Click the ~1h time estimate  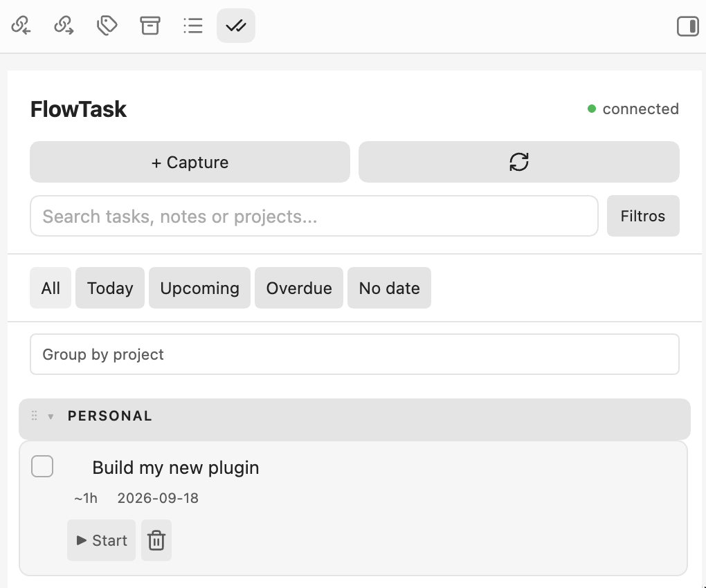pos(86,498)
